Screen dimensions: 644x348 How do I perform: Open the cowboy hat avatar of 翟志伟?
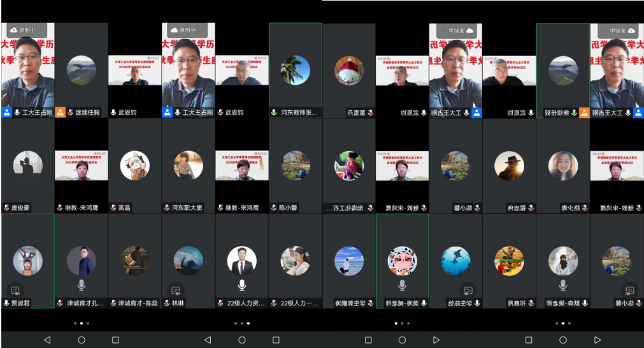click(509, 166)
